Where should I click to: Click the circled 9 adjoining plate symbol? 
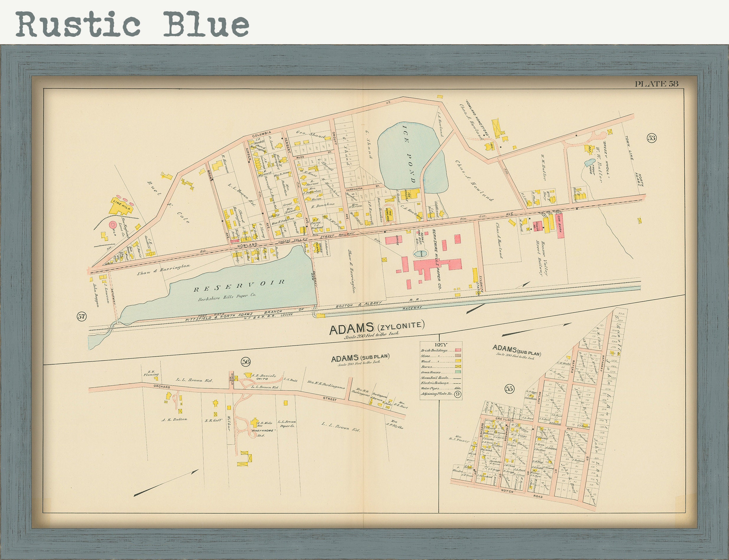click(458, 394)
